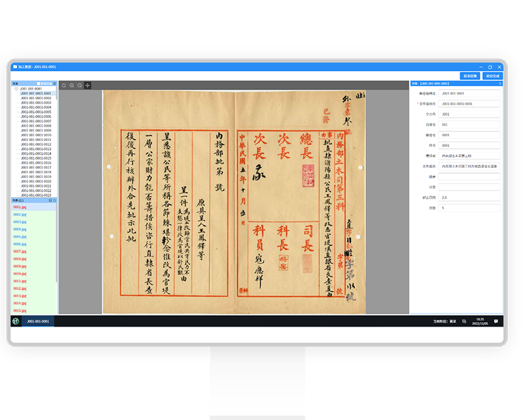Click the round green start logo in taskbar

coord(16,321)
